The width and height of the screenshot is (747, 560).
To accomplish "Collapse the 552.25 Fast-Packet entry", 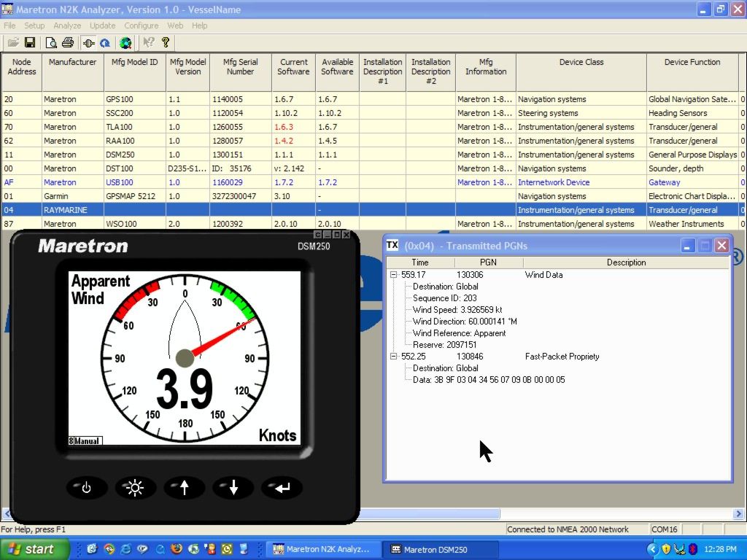I will coord(393,356).
